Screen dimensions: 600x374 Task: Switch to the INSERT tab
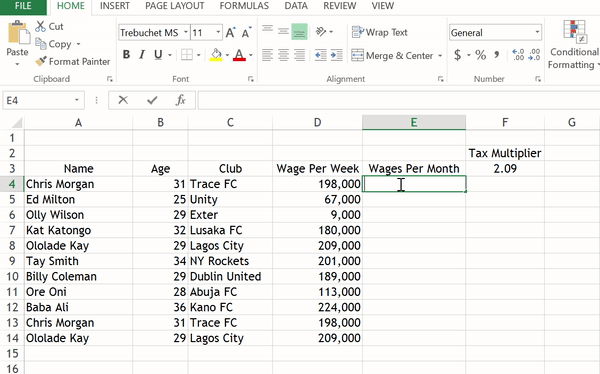[114, 6]
